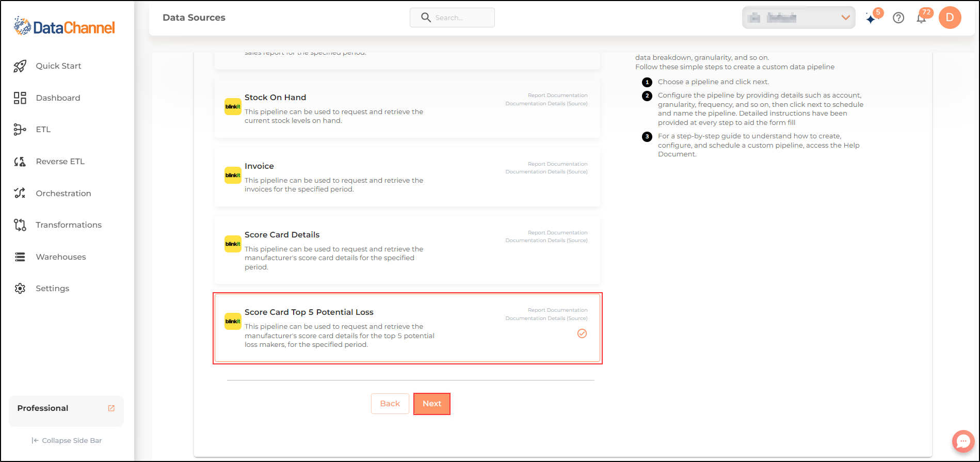
Task: Click the Next button
Action: (432, 404)
